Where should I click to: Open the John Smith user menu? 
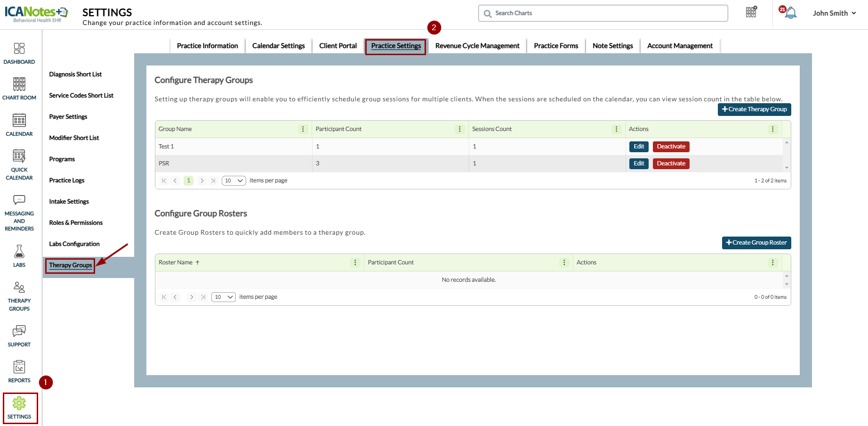click(x=834, y=13)
